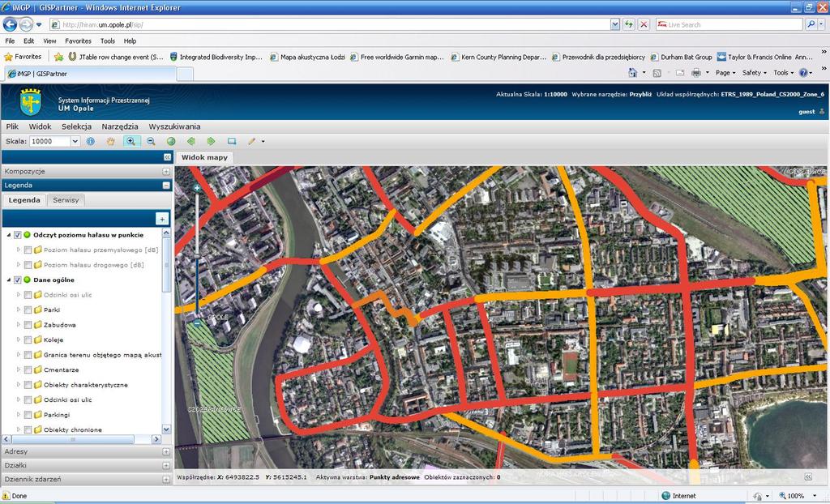The height and width of the screenshot is (504, 830).
Task: Click the full extent globe icon
Action: click(x=171, y=141)
